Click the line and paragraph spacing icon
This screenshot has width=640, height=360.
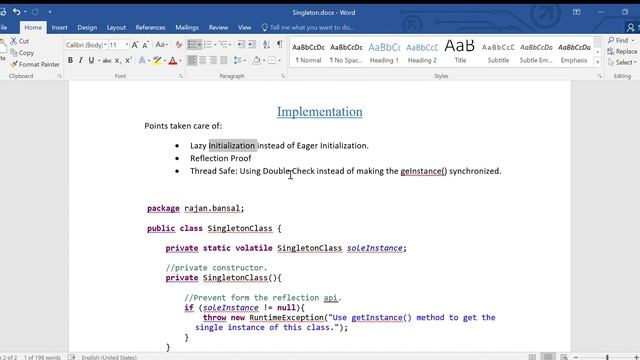238,60
